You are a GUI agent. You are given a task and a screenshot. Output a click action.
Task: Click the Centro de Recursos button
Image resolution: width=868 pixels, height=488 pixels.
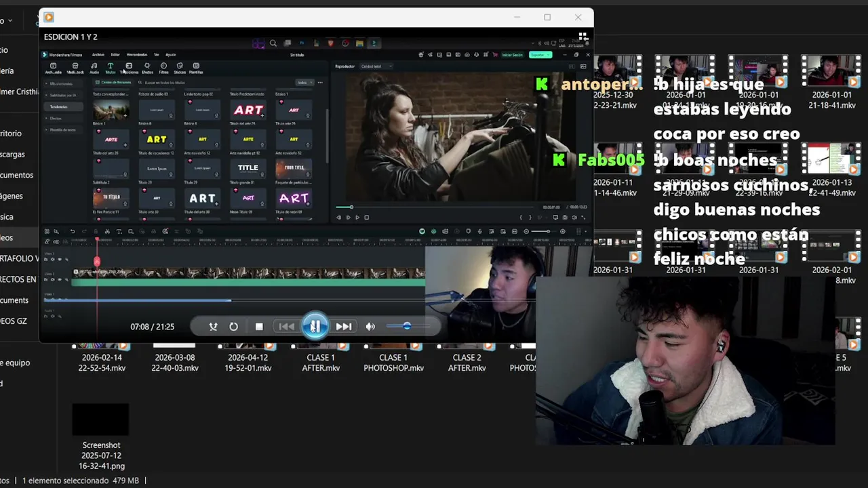point(113,82)
